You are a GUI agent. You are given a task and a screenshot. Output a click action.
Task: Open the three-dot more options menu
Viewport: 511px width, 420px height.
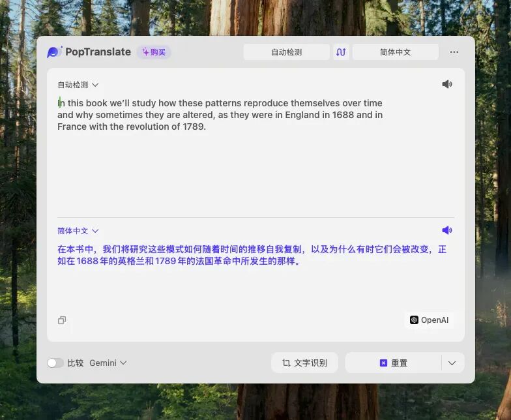pos(454,52)
